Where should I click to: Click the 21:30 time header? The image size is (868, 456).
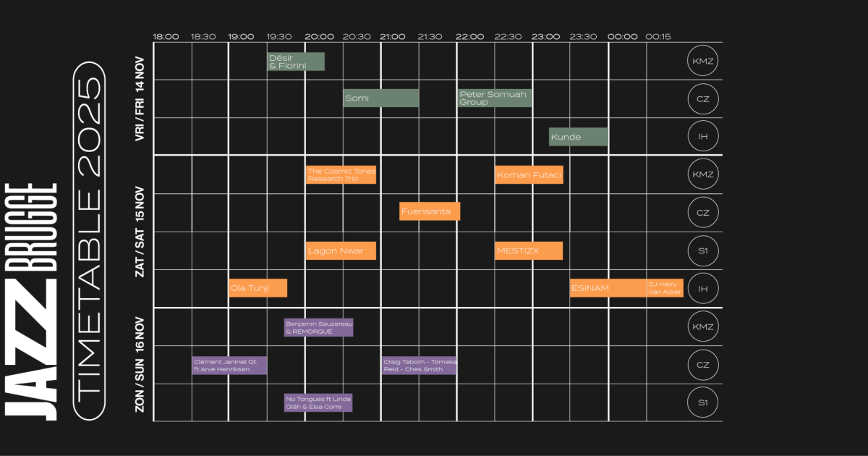(x=430, y=36)
